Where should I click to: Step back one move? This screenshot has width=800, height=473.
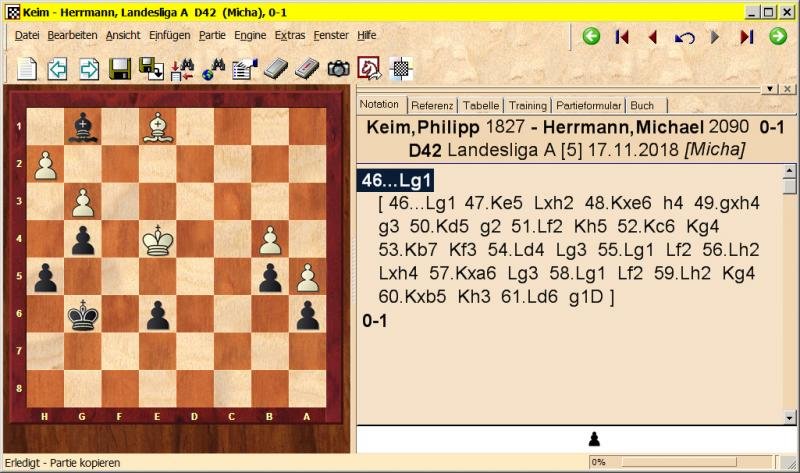(653, 37)
